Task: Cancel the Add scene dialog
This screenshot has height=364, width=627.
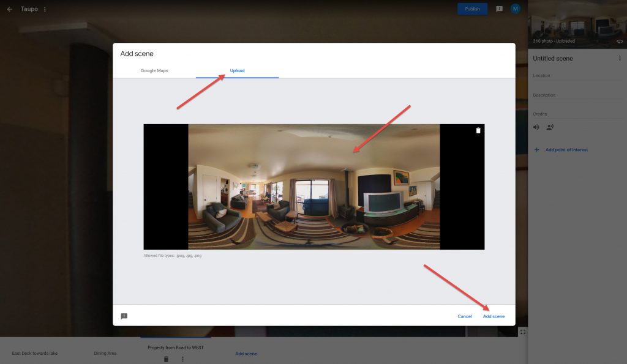Action: pyautogui.click(x=465, y=316)
